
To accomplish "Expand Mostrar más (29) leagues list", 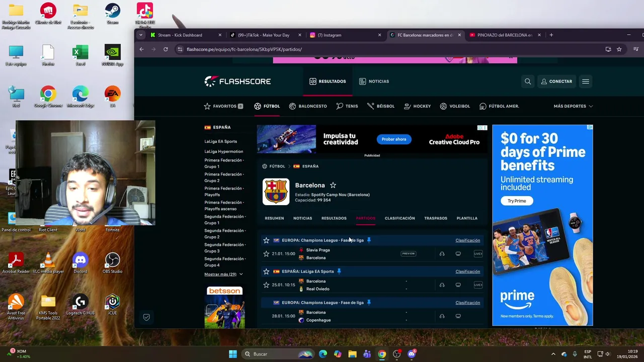I will point(223,275).
